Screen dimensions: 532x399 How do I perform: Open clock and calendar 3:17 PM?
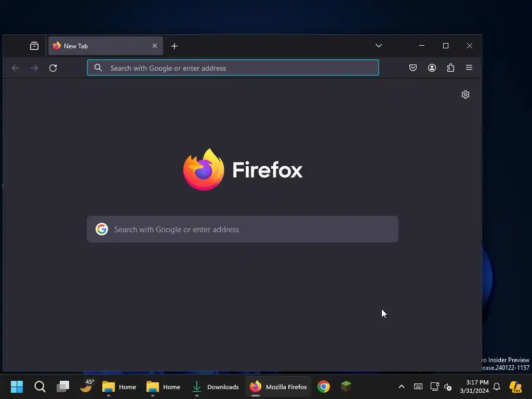click(x=474, y=387)
